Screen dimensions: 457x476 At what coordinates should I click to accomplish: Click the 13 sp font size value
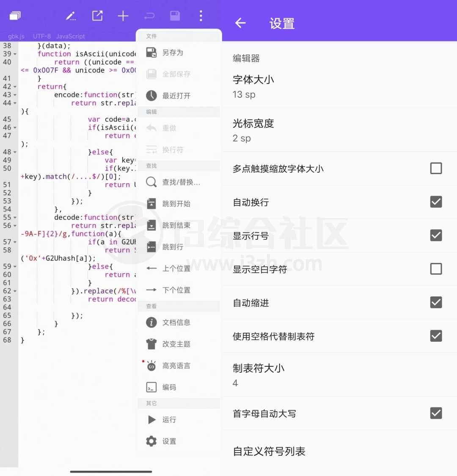[244, 95]
